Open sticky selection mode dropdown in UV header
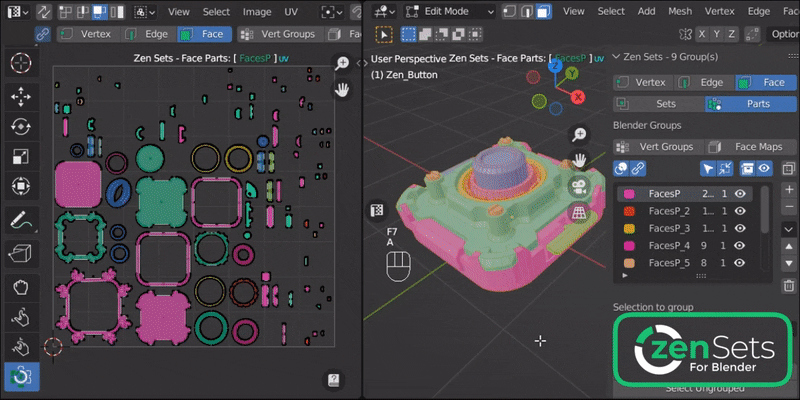This screenshot has height=400, width=800. [145, 12]
